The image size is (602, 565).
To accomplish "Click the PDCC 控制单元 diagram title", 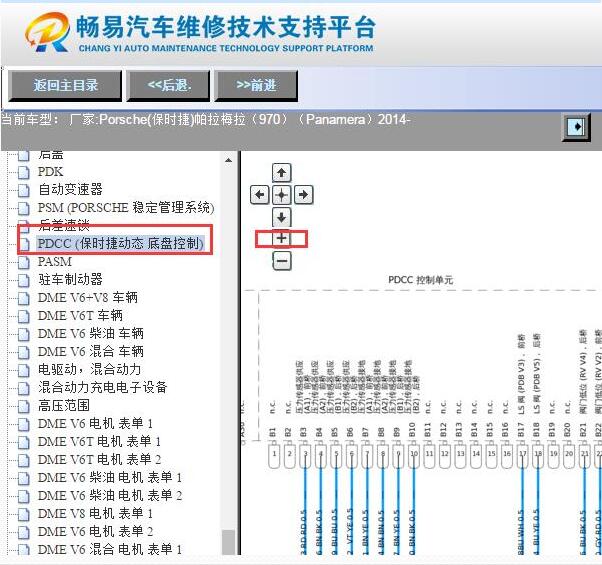I will click(x=420, y=280).
